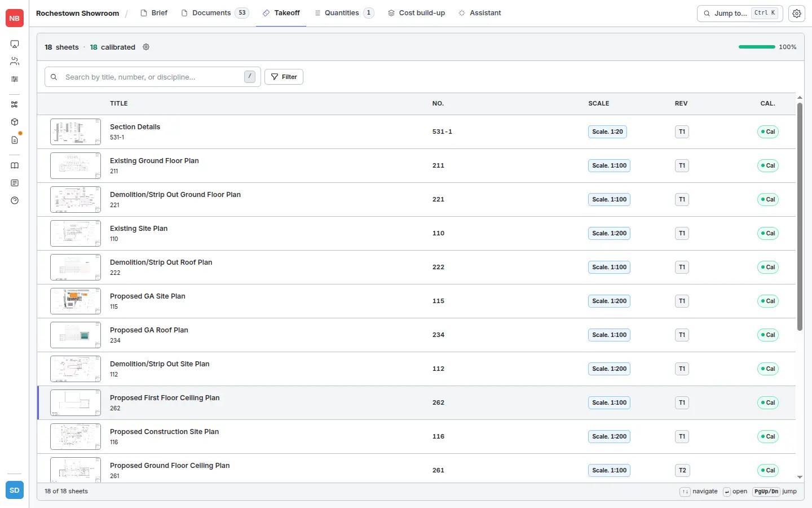The image size is (812, 508).
Task: Open the book library sidebar icon
Action: coord(15,165)
